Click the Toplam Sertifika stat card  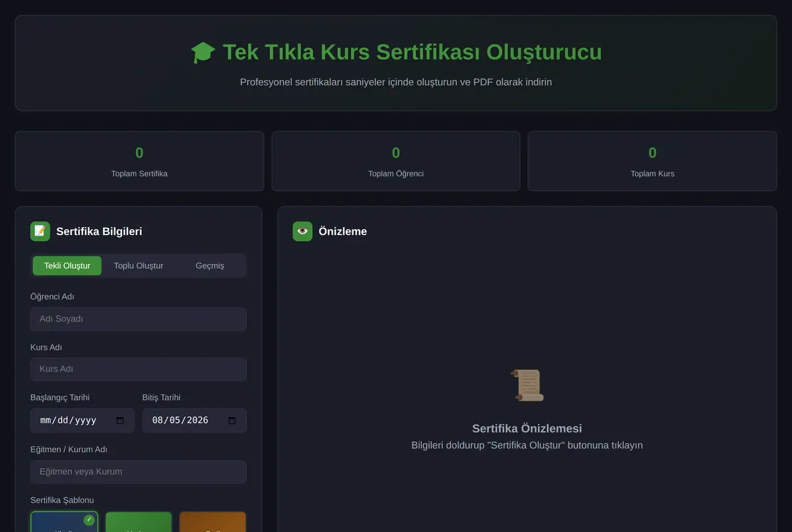139,161
